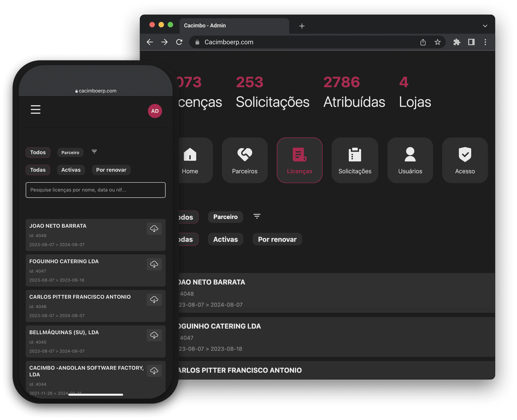The width and height of the screenshot is (517, 420).
Task: Select the Todos filter chip on phone
Action: coord(38,152)
